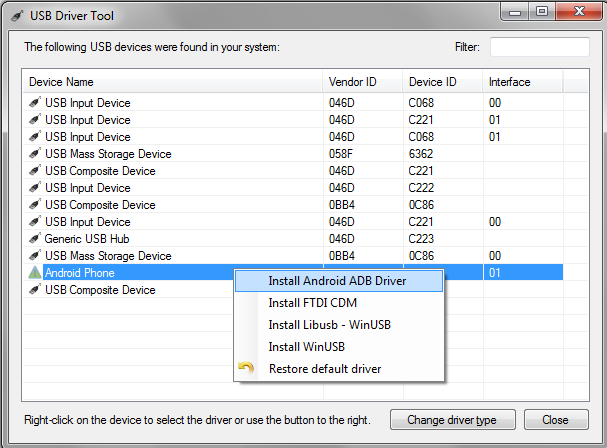Click the Android Phone warning triangle icon
The width and height of the screenshot is (607, 448).
click(x=35, y=273)
